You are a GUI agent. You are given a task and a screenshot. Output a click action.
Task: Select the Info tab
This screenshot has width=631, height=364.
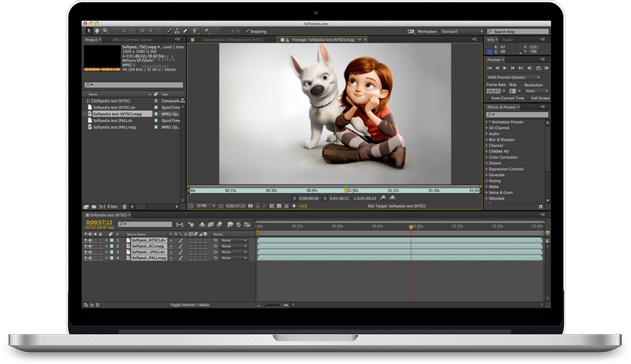(491, 40)
